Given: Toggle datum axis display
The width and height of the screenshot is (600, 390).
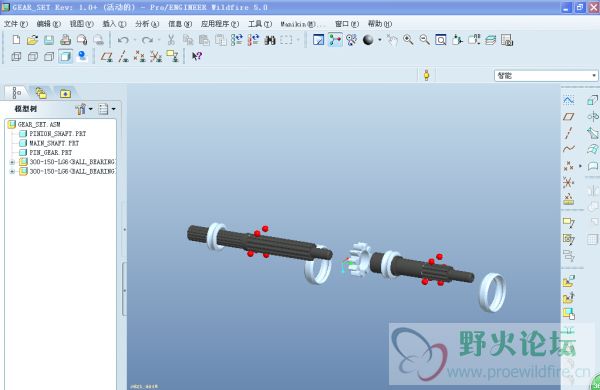Looking at the screenshot, I should 123,57.
